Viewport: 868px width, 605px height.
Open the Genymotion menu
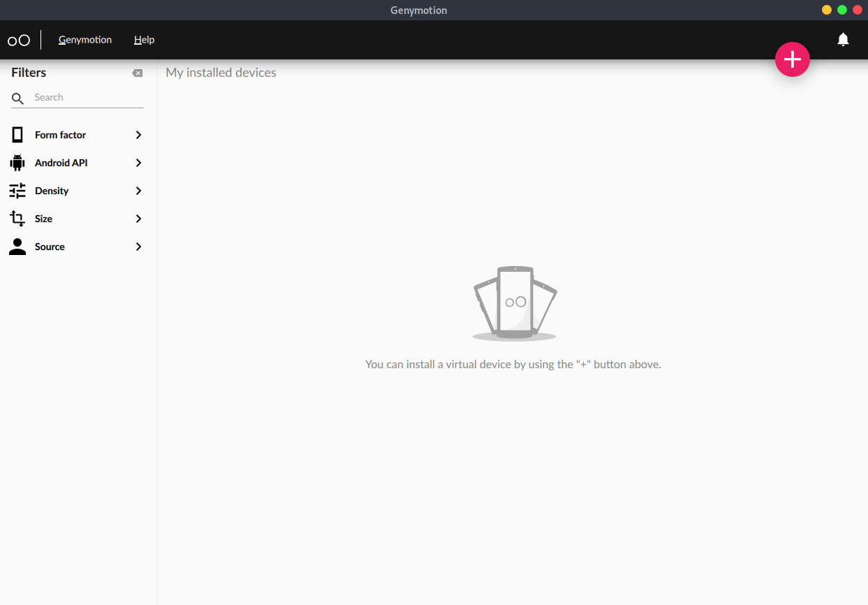point(85,40)
